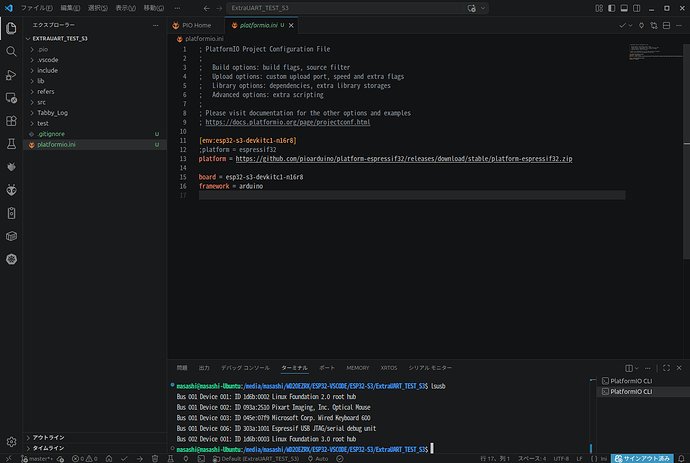The height and width of the screenshot is (463, 690).
Task: Open the Testing flask icon in activity bar
Action: point(11,144)
